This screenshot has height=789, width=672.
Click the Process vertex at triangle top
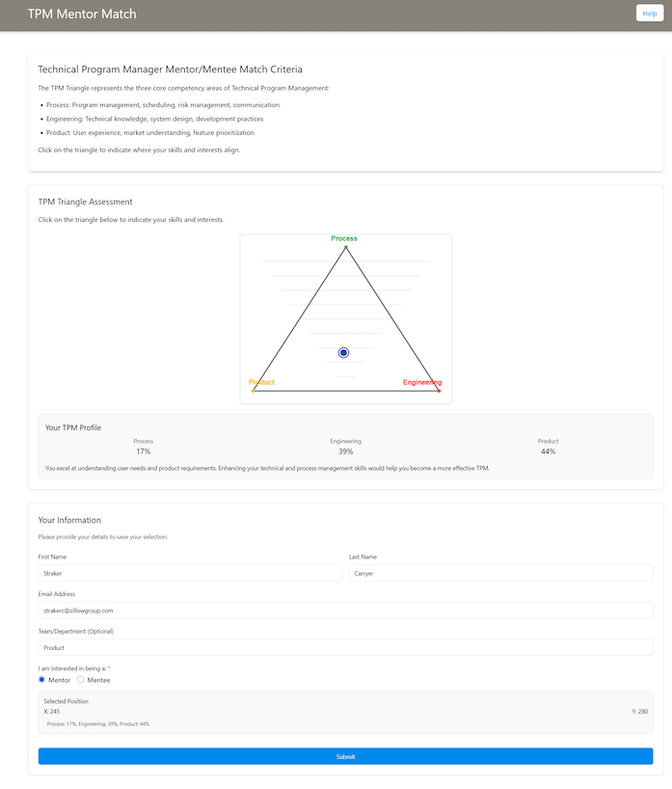point(345,248)
